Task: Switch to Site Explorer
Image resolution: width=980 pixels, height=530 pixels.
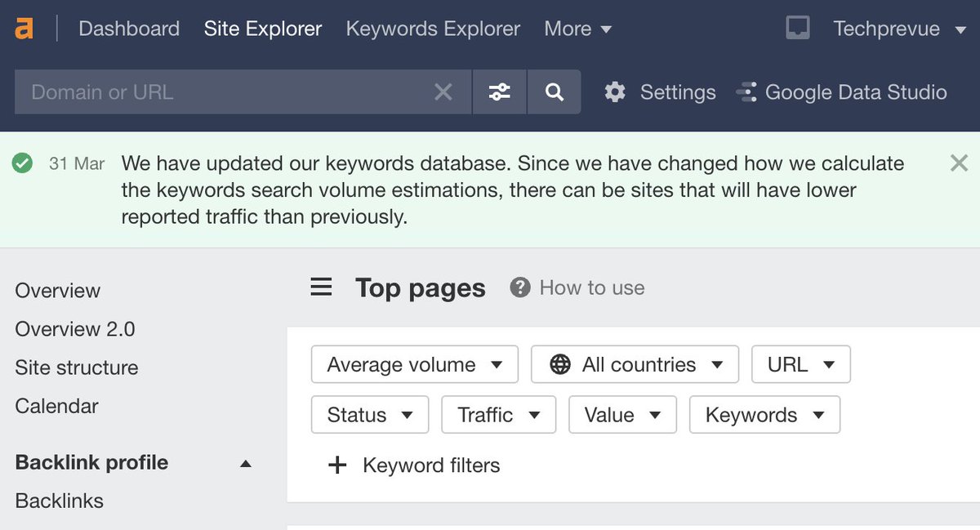Action: 263,29
